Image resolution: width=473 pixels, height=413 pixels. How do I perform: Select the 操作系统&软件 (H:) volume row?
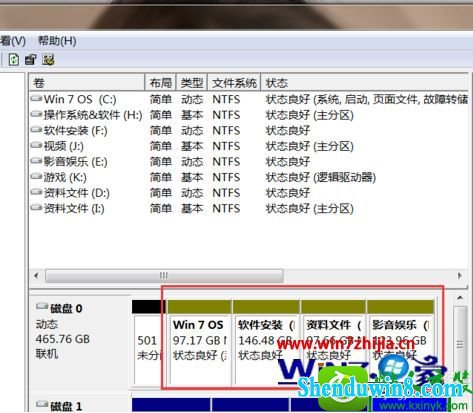pyautogui.click(x=249, y=115)
